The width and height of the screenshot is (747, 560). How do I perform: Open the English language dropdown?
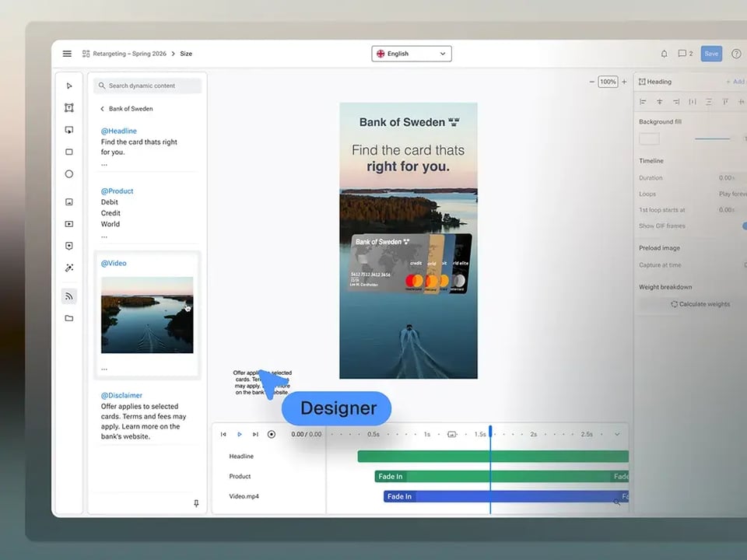pos(412,54)
